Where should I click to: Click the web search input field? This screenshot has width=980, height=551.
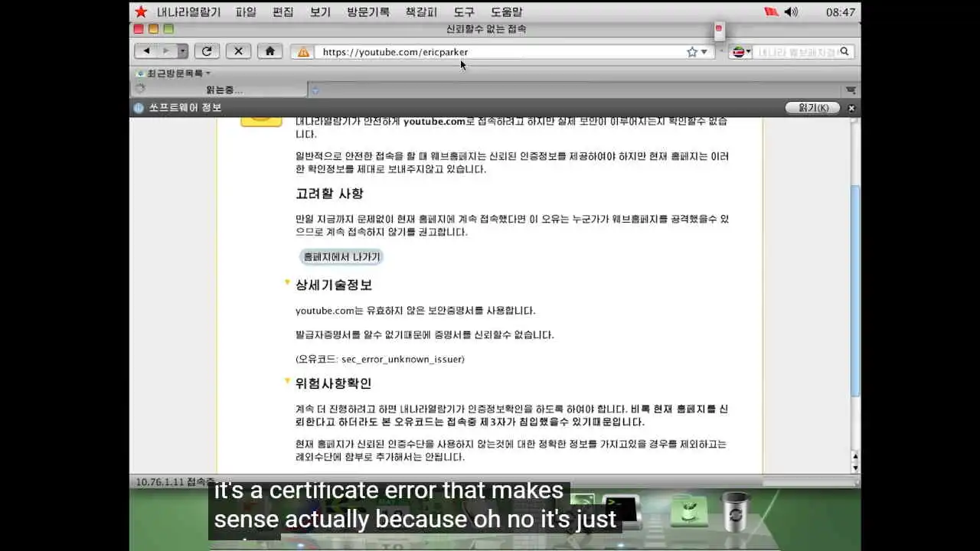[x=795, y=52]
